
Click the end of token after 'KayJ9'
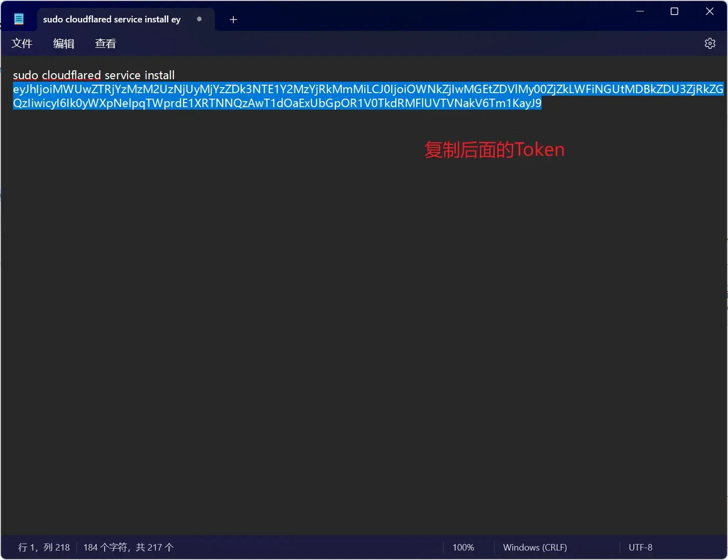click(x=542, y=103)
